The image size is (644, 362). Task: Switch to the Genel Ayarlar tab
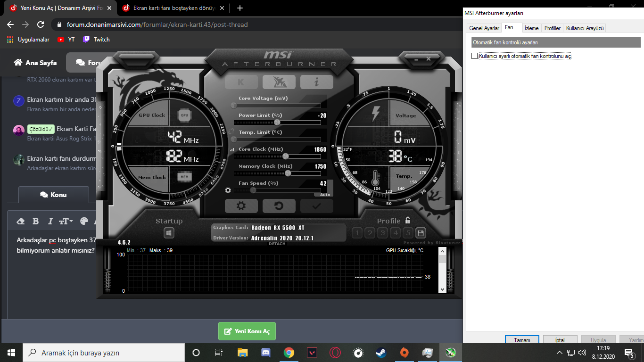click(484, 28)
